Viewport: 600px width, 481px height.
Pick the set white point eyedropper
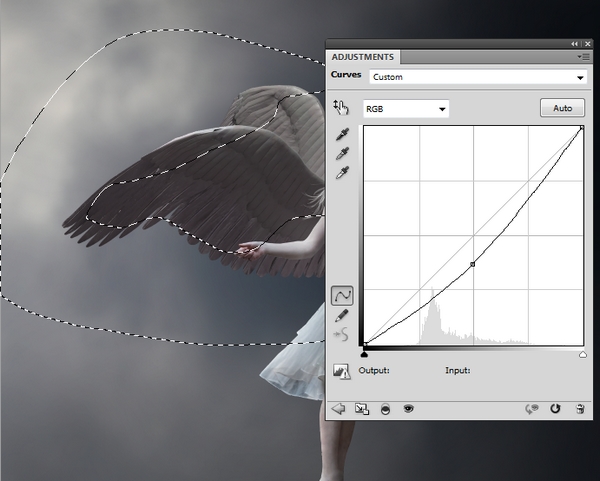[342, 172]
